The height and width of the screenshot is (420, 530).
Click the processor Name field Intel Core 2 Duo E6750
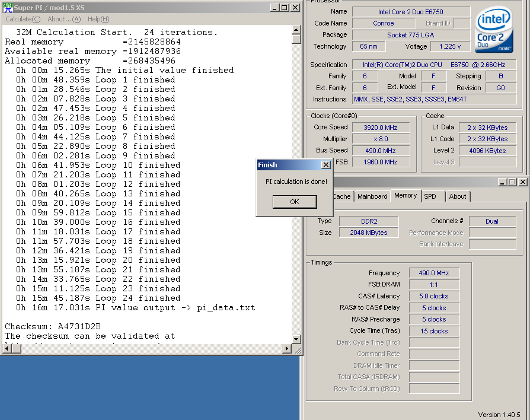point(411,12)
